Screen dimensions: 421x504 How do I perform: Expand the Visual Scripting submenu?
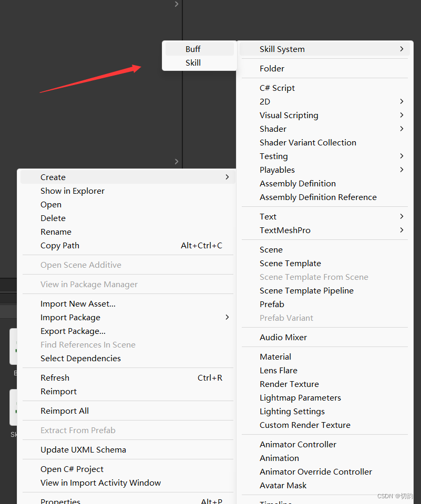coord(325,115)
